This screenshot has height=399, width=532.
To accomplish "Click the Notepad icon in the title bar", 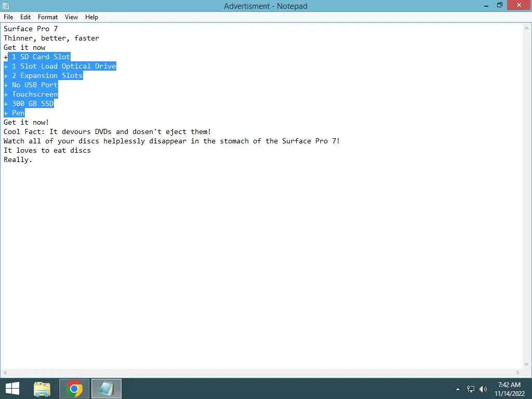I will tap(6, 6).
